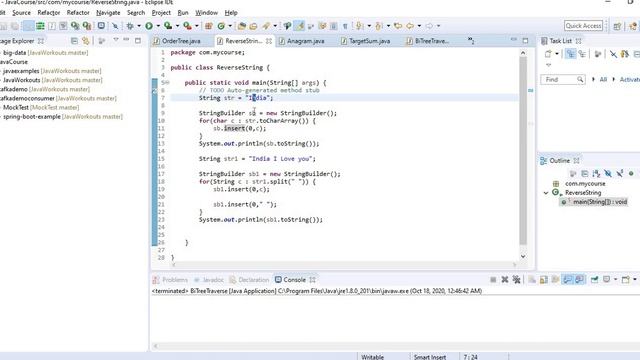Open External Tools dropdown arrow

(x=197, y=26)
